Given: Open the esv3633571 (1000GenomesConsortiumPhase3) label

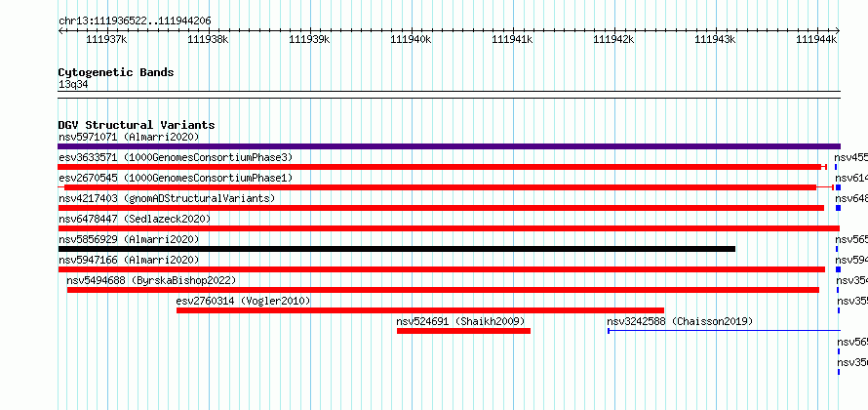Looking at the screenshot, I should [176, 157].
